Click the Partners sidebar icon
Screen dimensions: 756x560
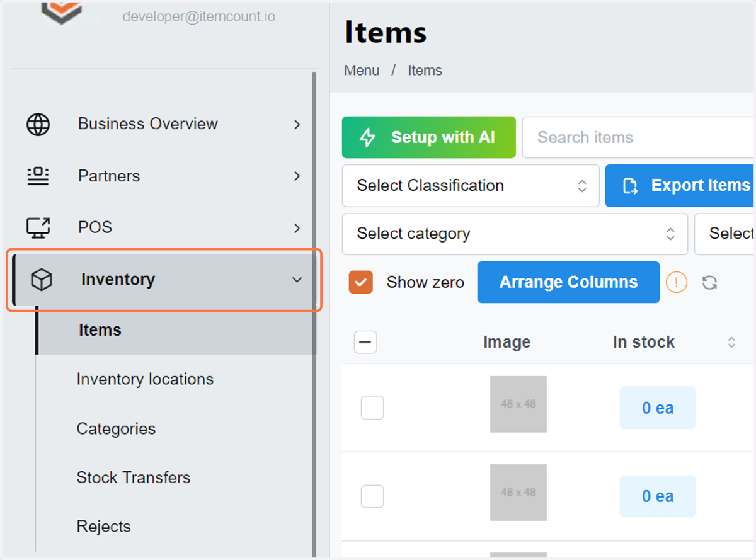(x=38, y=176)
